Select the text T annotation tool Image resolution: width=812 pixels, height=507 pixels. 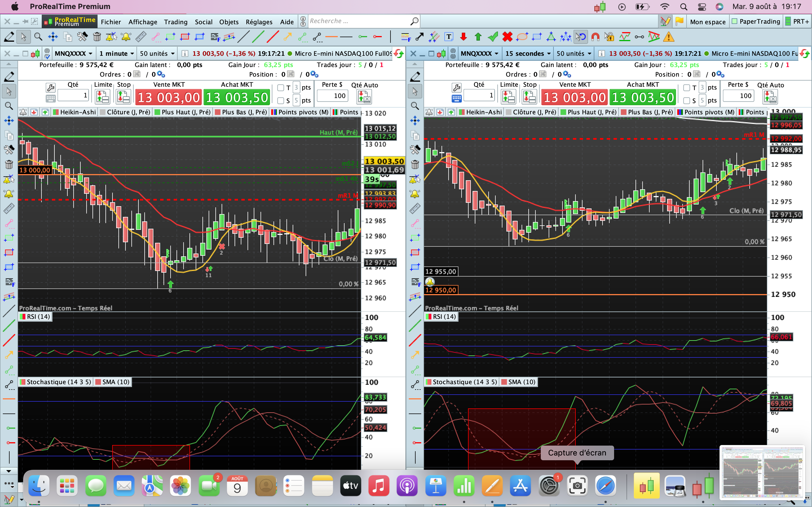(x=449, y=37)
